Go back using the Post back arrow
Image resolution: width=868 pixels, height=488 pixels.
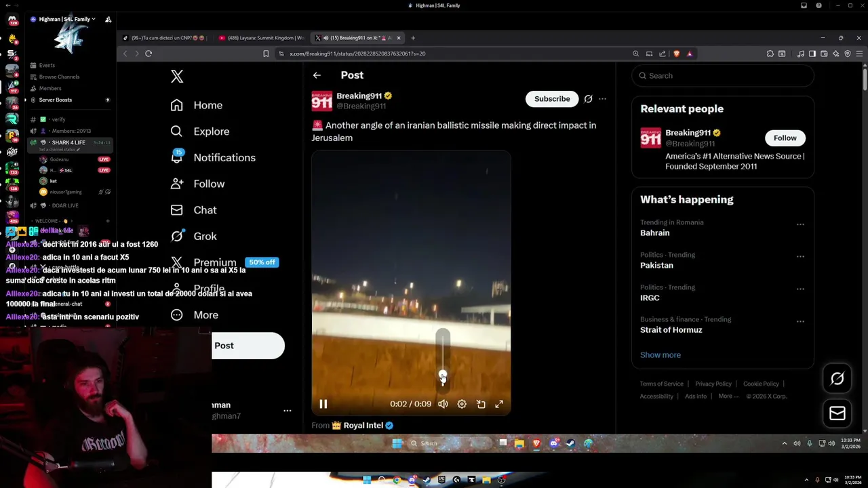[317, 75]
